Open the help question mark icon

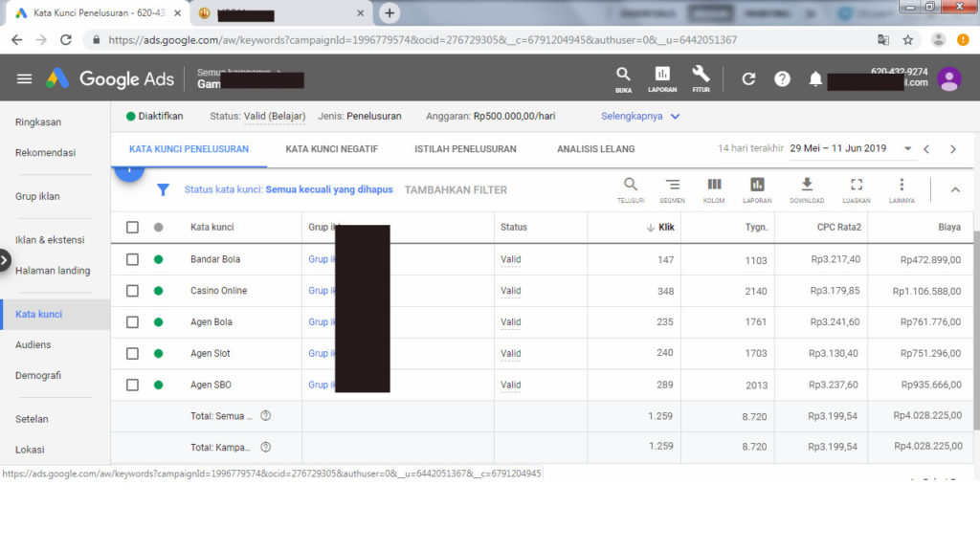click(x=782, y=78)
